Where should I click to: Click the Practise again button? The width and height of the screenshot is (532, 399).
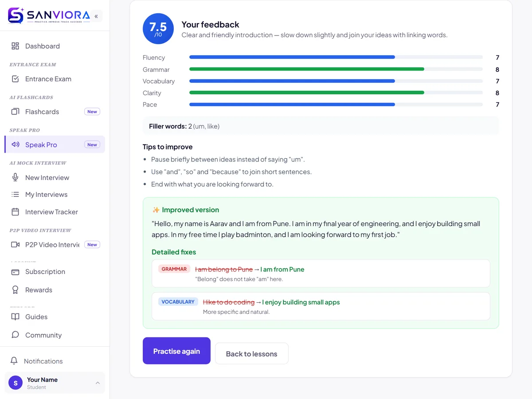tap(176, 351)
